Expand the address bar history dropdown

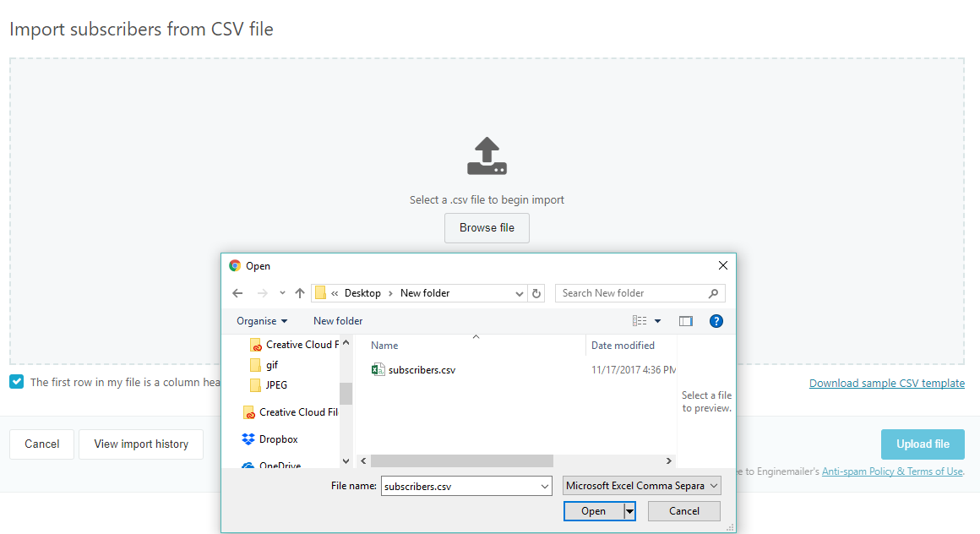click(519, 293)
